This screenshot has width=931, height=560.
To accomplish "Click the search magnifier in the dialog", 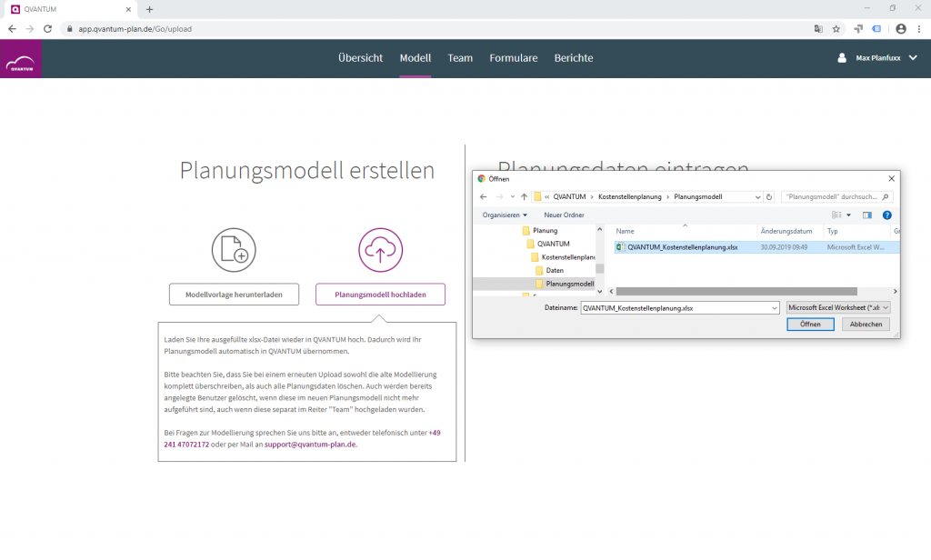I will point(886,196).
